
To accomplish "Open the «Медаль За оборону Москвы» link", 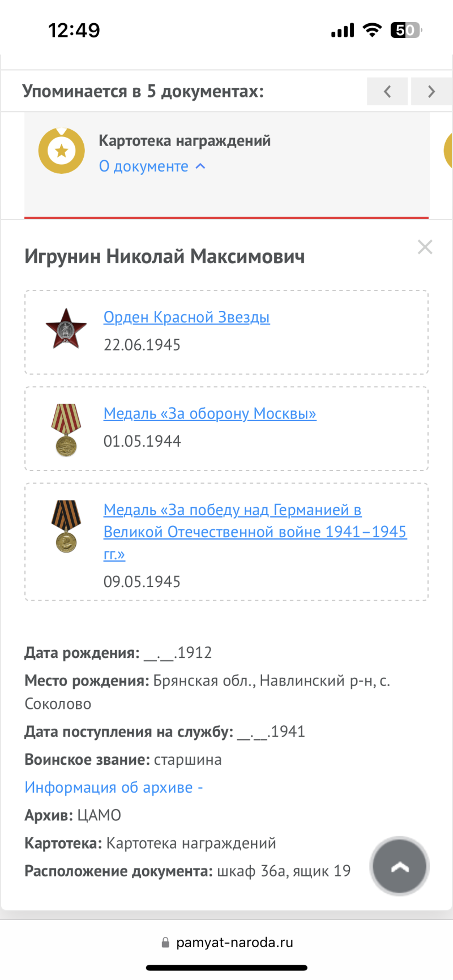I will pos(210,414).
